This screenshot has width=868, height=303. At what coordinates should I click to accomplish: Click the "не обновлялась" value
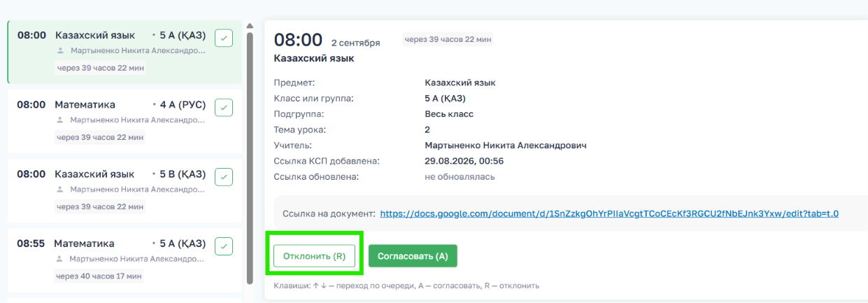pyautogui.click(x=460, y=176)
